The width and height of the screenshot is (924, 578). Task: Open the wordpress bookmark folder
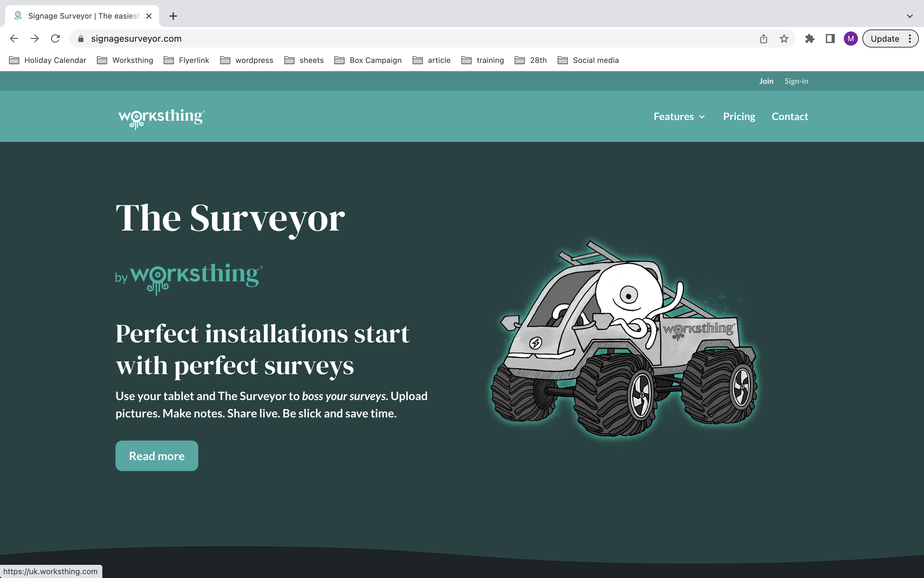pos(247,60)
